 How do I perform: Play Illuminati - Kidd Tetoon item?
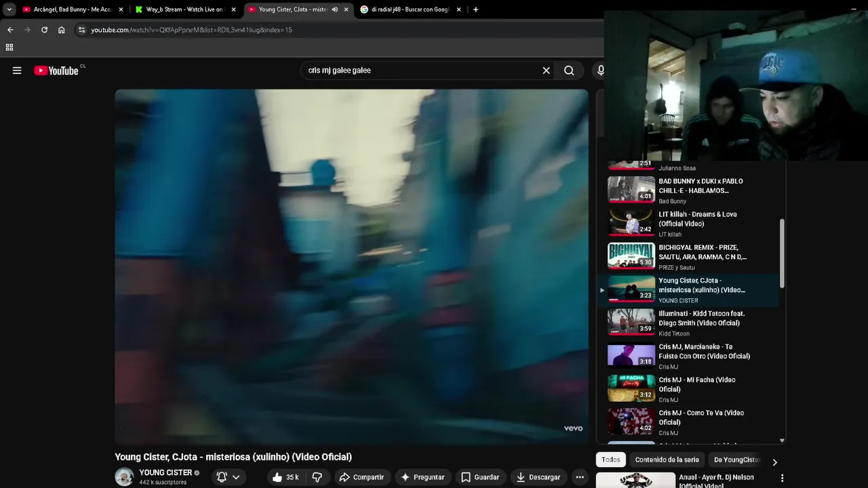pos(689,323)
